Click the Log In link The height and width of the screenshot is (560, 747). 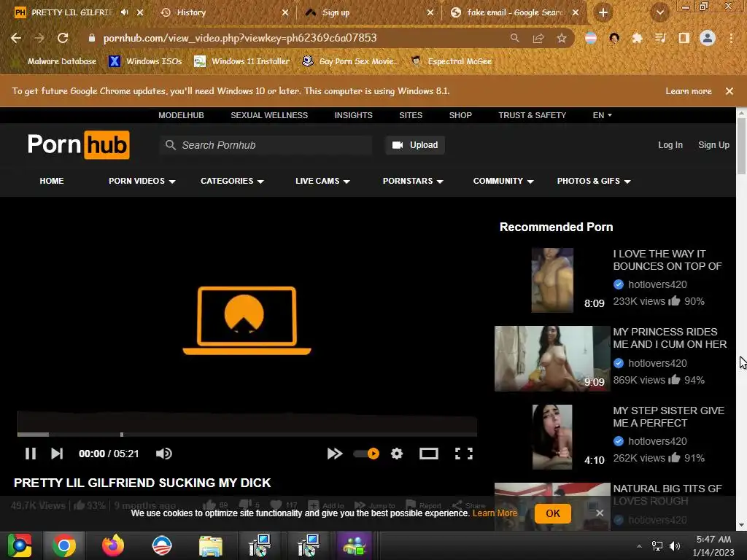(x=670, y=145)
